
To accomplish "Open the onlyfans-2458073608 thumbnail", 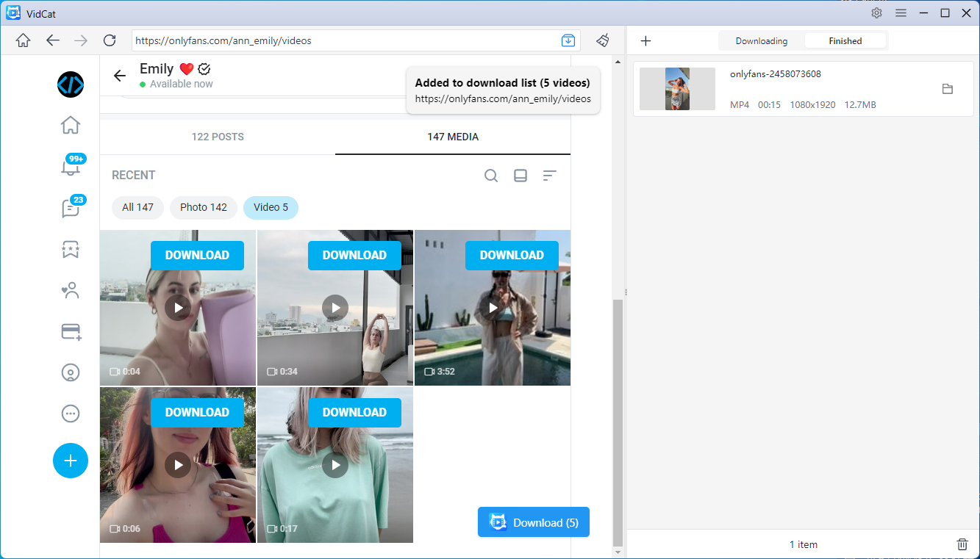I will click(677, 89).
